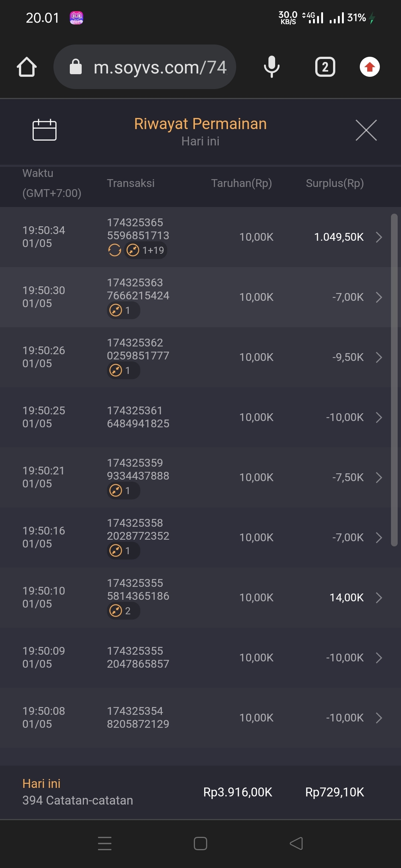Image resolution: width=401 pixels, height=868 pixels.
Task: Open the calendar date picker icon
Action: point(45,130)
